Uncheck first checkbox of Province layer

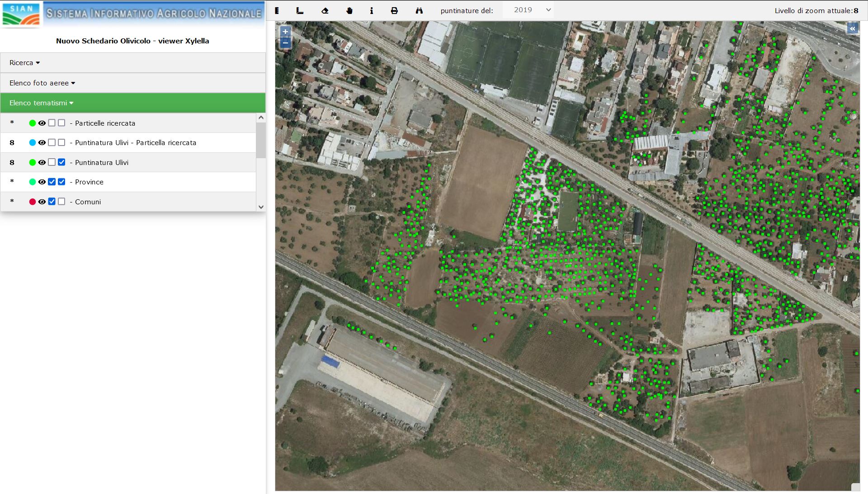(52, 182)
